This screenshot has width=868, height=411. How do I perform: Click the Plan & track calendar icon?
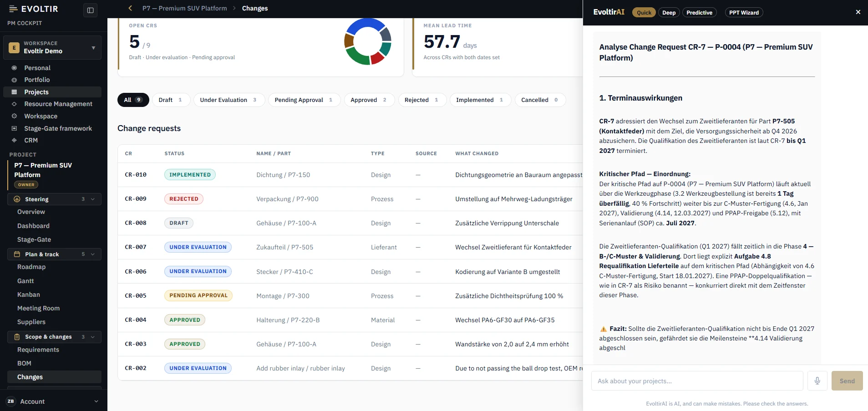pyautogui.click(x=17, y=254)
